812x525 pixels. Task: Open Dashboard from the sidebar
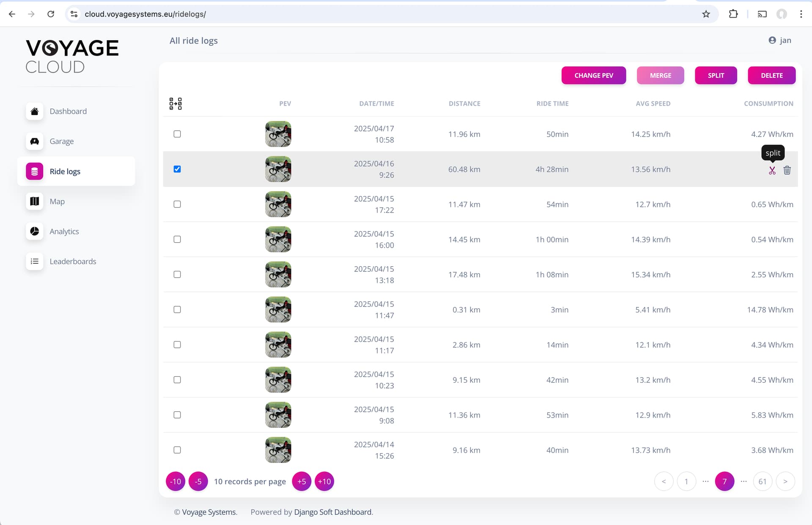68,111
